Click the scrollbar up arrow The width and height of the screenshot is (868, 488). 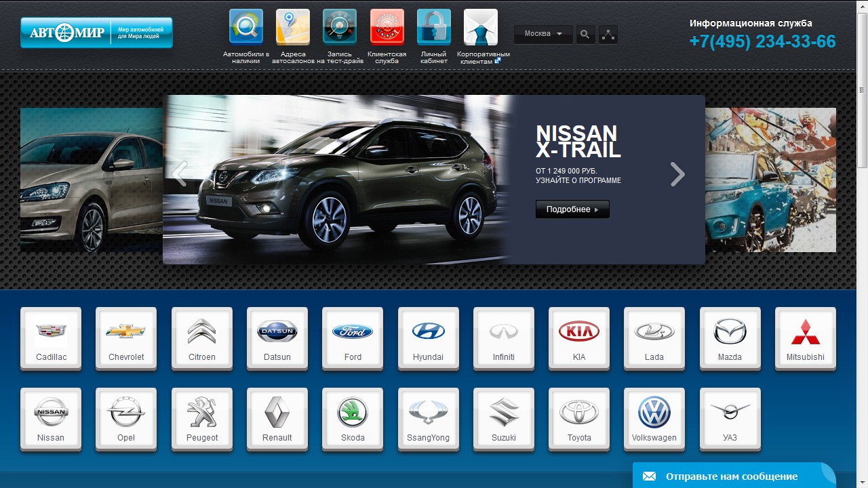[862, 5]
